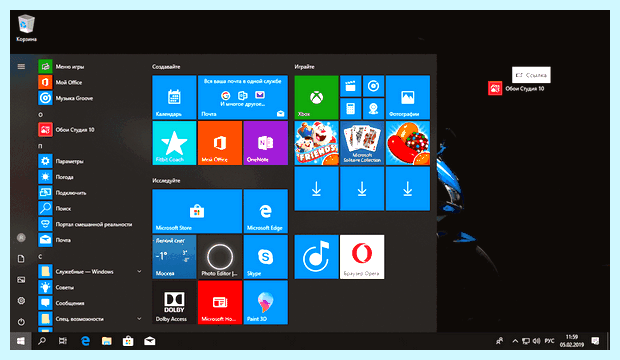The width and height of the screenshot is (620, 360).
Task: Open the Action Center notification icon
Action: tap(595, 341)
